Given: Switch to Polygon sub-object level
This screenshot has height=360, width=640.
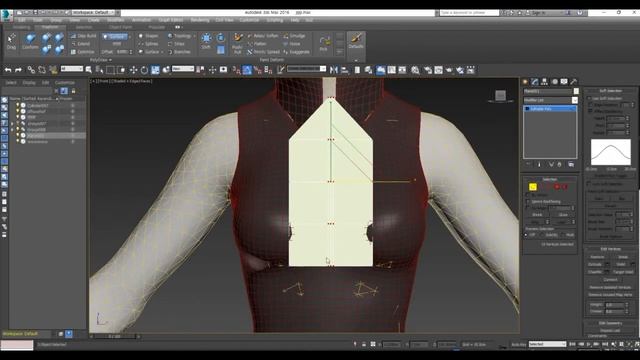Looking at the screenshot, I should [x=557, y=187].
